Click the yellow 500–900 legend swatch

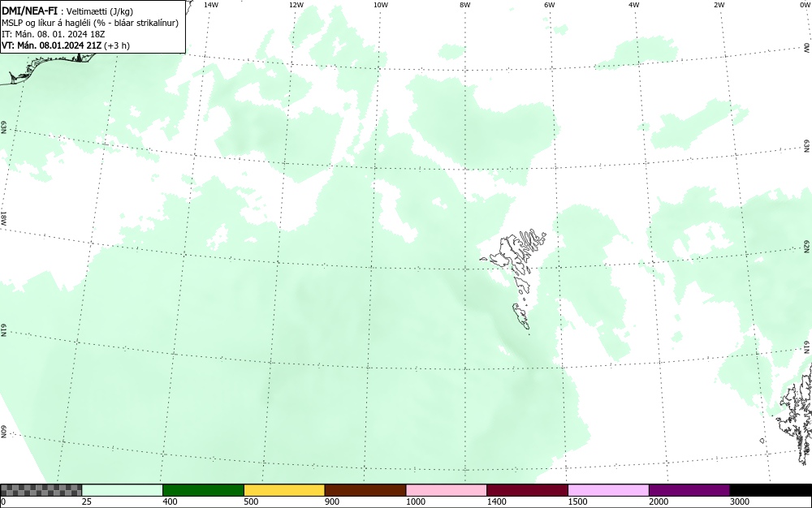(x=284, y=490)
